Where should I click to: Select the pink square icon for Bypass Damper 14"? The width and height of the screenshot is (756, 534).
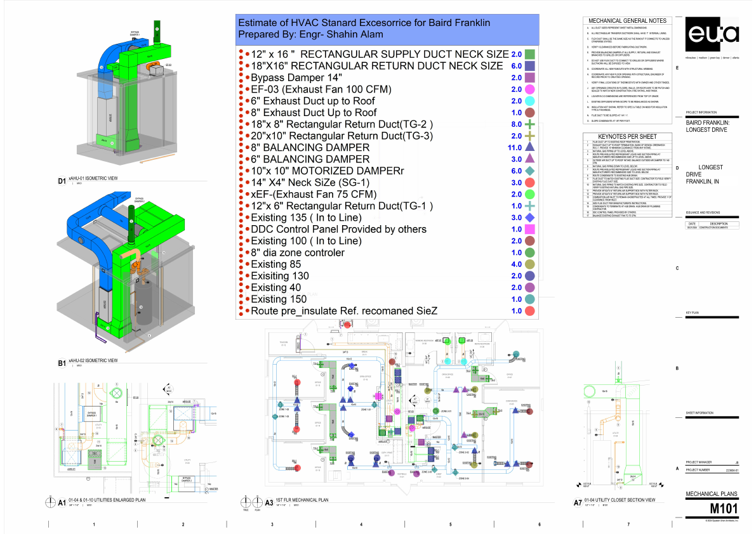click(x=530, y=77)
